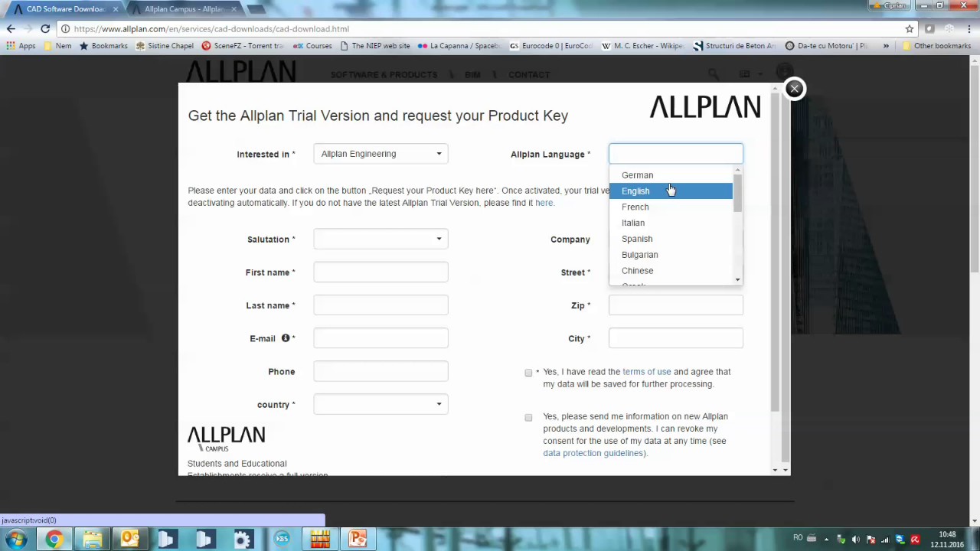Viewport: 980px width, 551px height.
Task: Reload the current page
Action: coord(45,28)
